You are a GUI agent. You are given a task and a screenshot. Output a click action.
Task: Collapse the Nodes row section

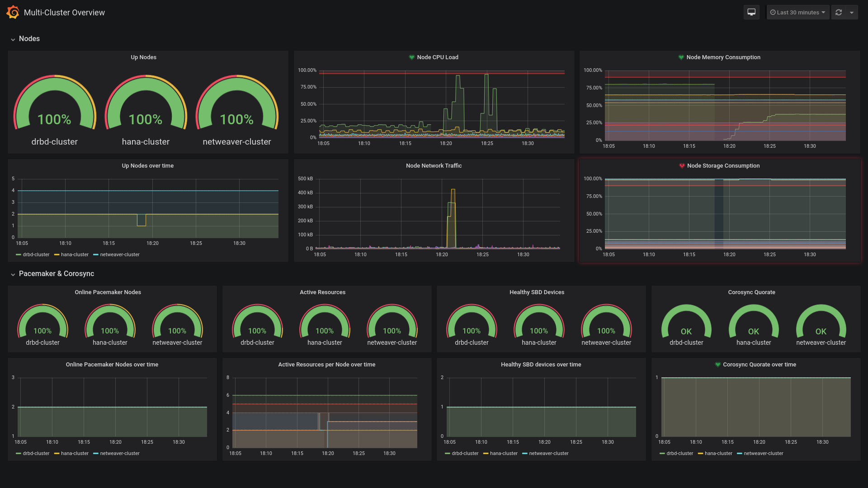tap(13, 39)
